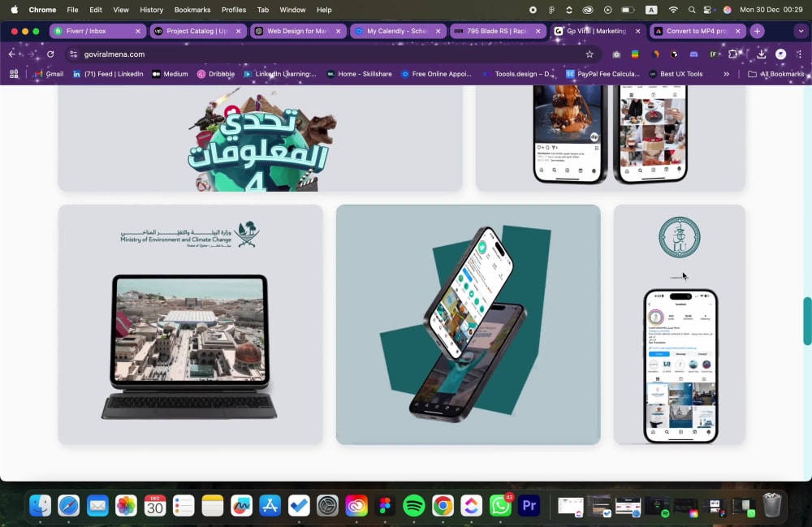Open the Creative Cloud menu bar icon
This screenshot has width=812, height=527.
click(x=588, y=9)
